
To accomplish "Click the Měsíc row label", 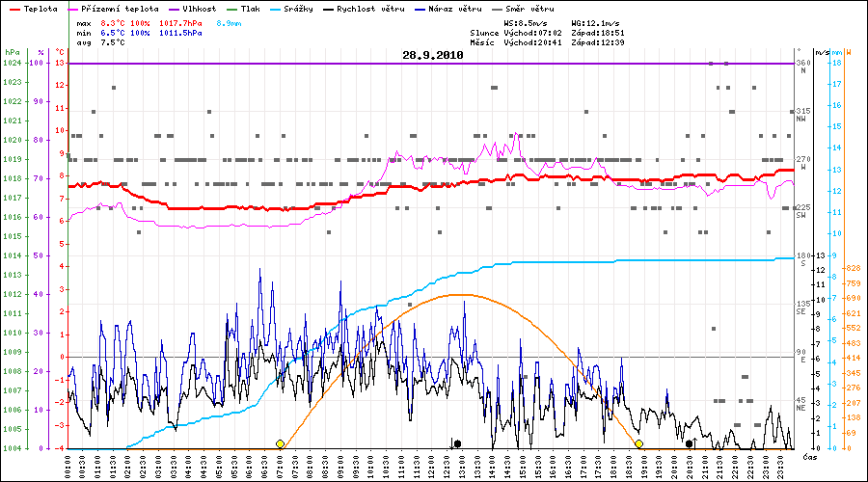I will (483, 42).
